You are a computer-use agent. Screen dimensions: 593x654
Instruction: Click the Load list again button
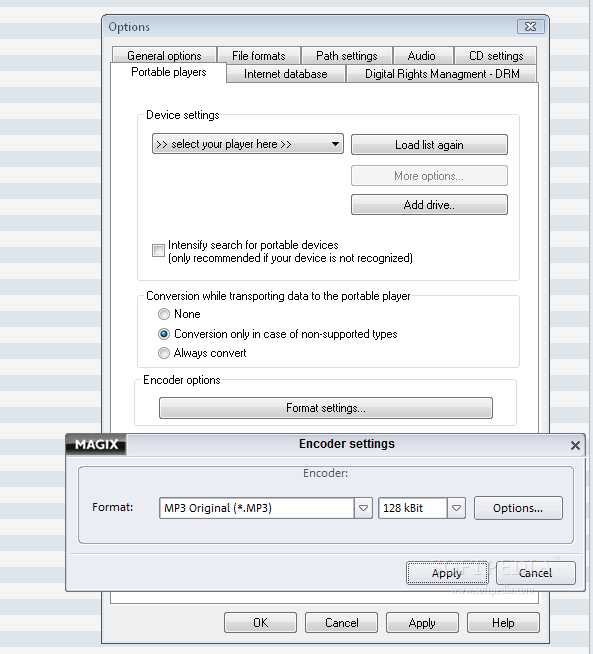[x=429, y=145]
